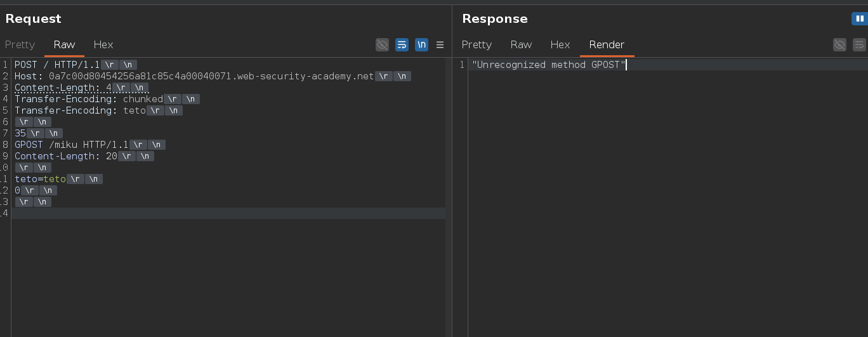Click the 'POST / HTTP/1.1' request line
Viewport: 868px width, 337px height.
click(x=76, y=65)
